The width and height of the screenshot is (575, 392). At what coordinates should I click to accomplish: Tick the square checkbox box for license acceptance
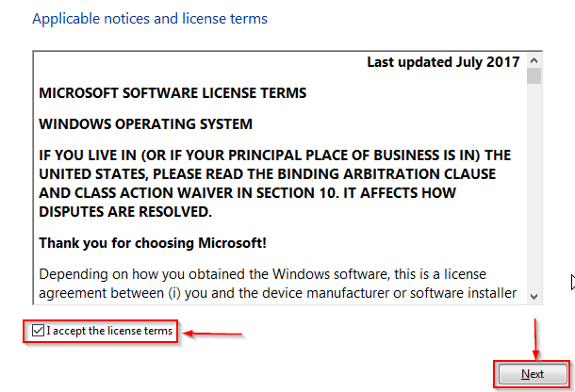point(38,331)
